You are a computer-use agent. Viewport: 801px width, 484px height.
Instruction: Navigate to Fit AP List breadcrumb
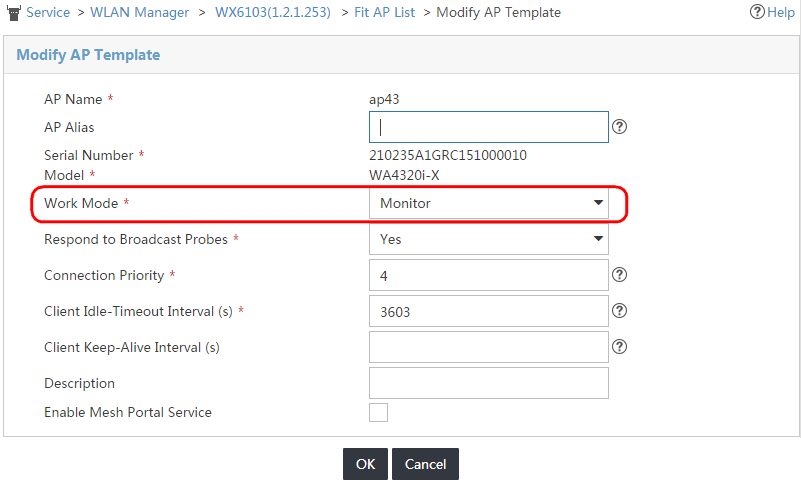click(385, 12)
